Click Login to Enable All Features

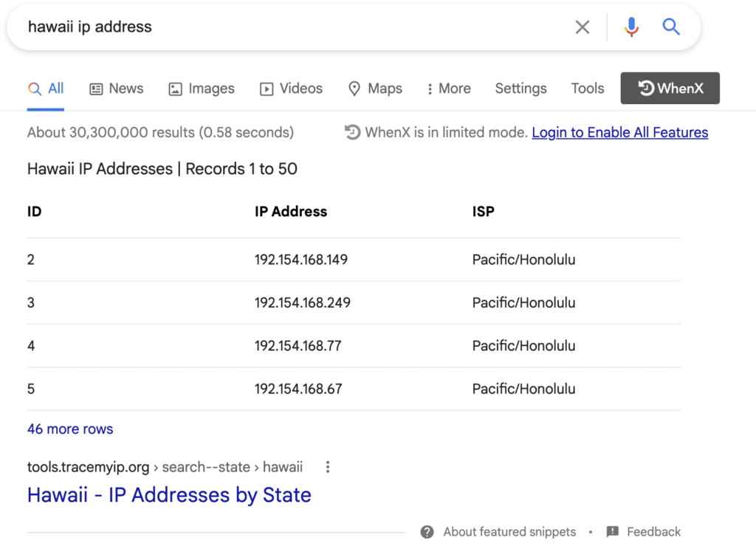click(619, 132)
